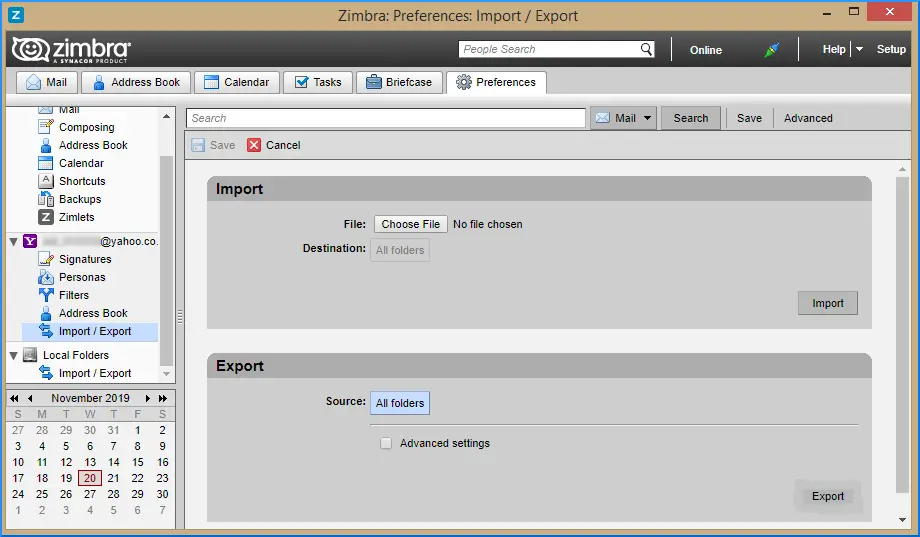Open Advanced search options
Viewport: 920px width, 537px height.
[x=808, y=118]
